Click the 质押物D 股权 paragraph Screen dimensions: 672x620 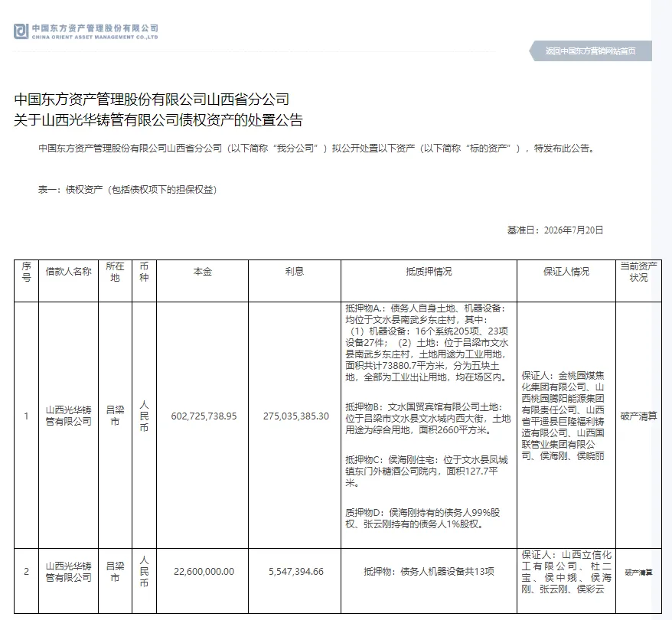point(422,518)
